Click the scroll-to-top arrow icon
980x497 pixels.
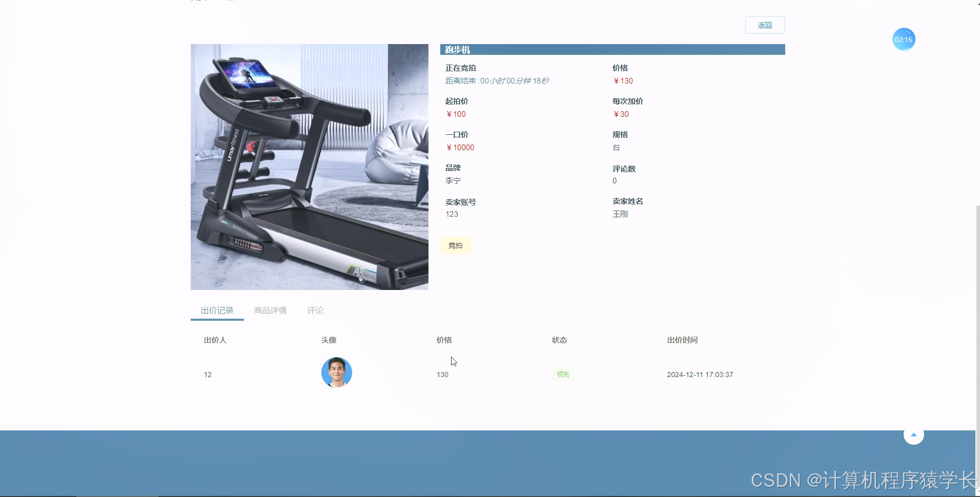coord(914,434)
